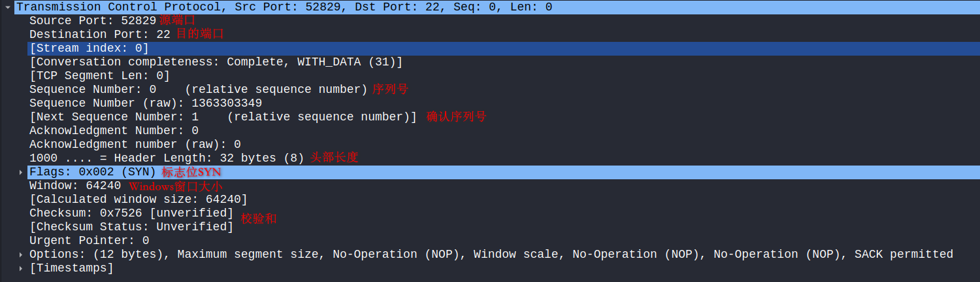This screenshot has width=980, height=282.
Task: Click the [Stream index: 0] row
Action: click(90, 48)
